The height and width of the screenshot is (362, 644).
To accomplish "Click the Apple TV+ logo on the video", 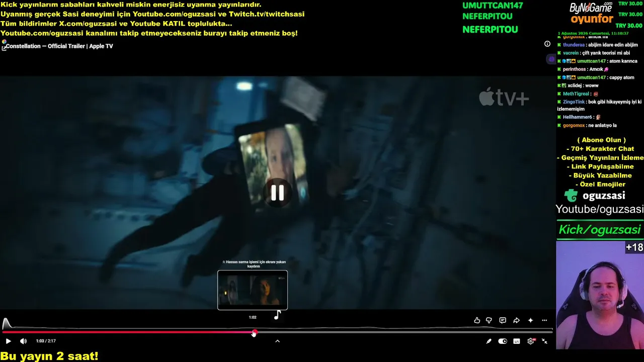I will [x=504, y=97].
